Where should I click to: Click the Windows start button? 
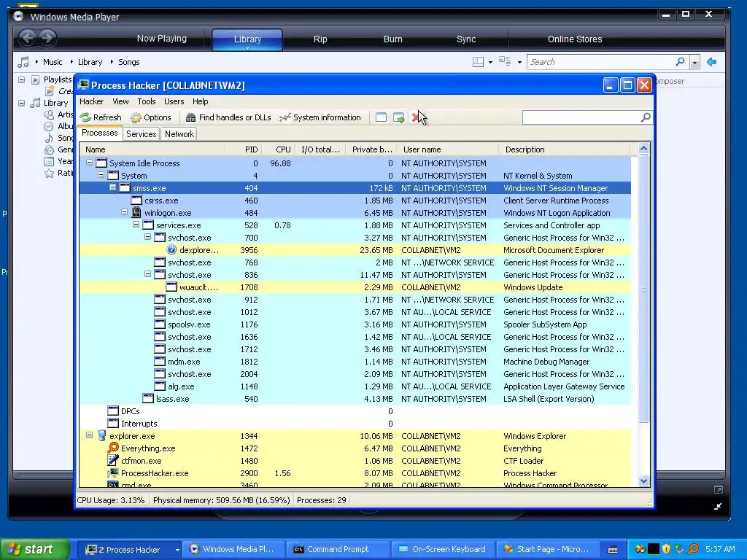(34, 549)
